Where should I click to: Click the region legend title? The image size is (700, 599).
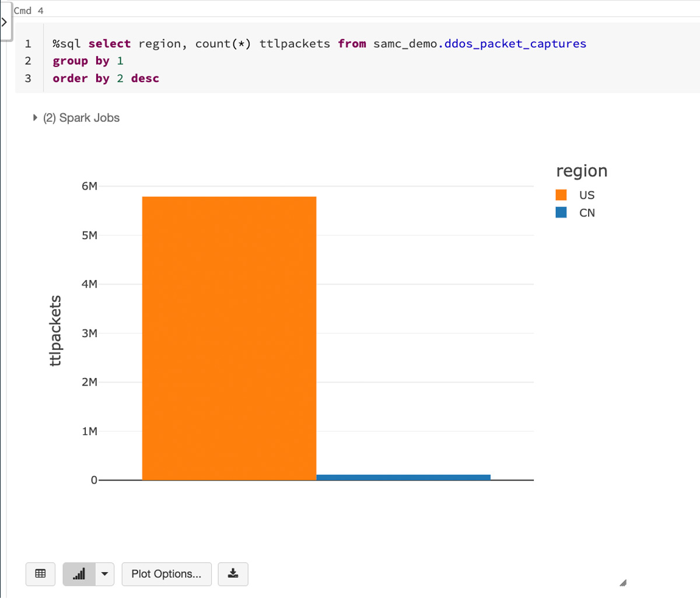582,171
